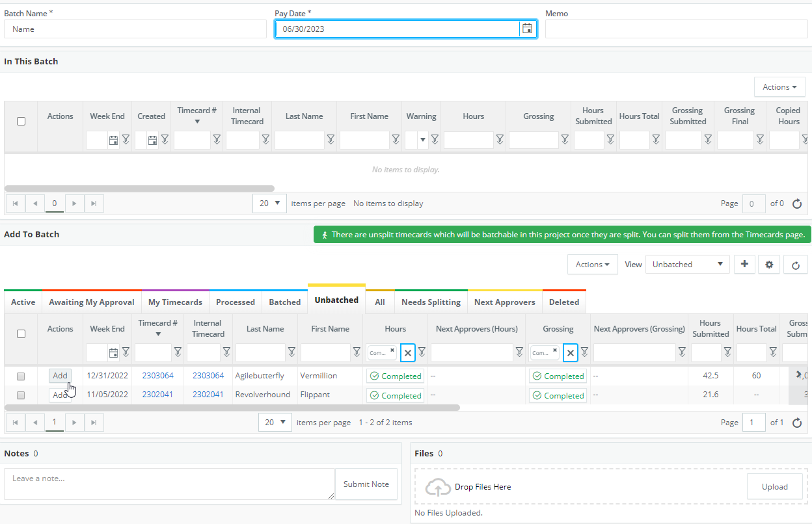Open the items per page dropdown
The image size is (812, 524).
pyautogui.click(x=275, y=422)
